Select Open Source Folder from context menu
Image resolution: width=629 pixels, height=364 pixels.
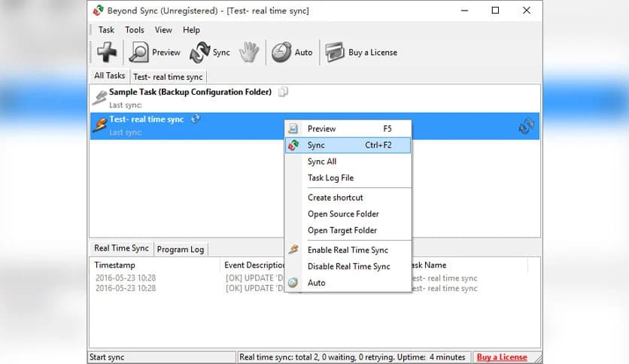[342, 214]
